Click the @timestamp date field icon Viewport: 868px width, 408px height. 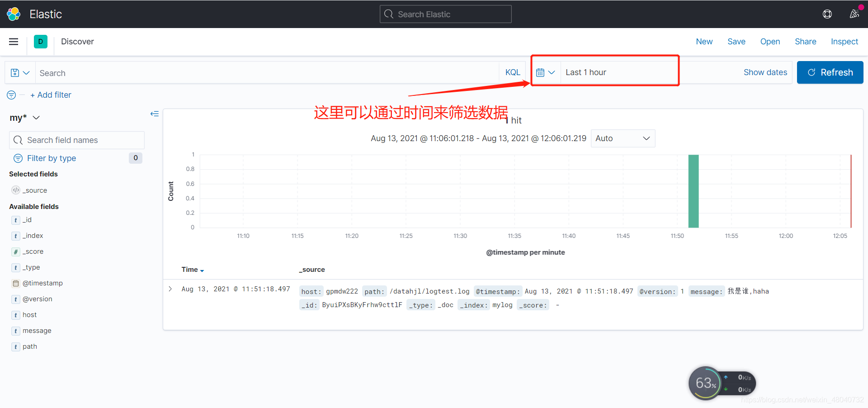coord(16,283)
